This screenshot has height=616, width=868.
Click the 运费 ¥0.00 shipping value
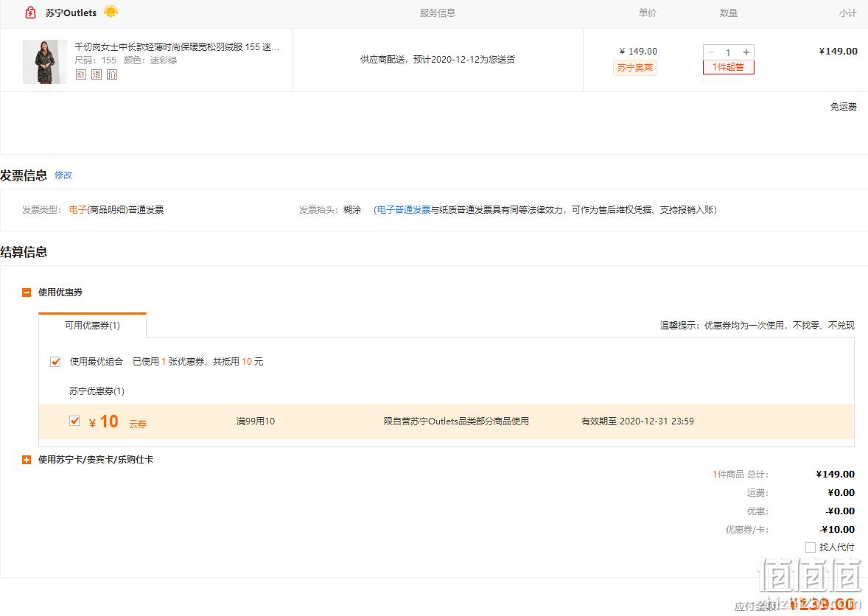841,492
